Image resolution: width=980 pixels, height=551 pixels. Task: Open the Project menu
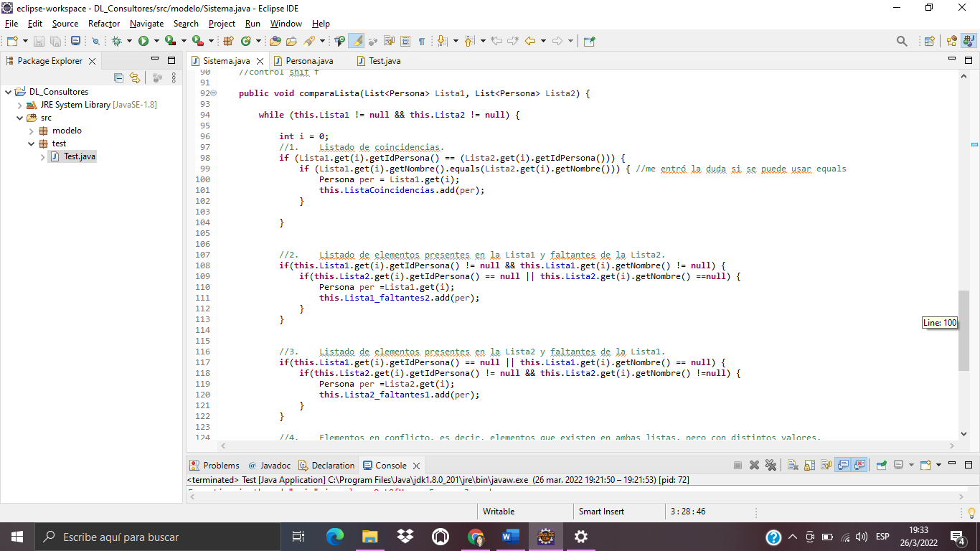222,24
